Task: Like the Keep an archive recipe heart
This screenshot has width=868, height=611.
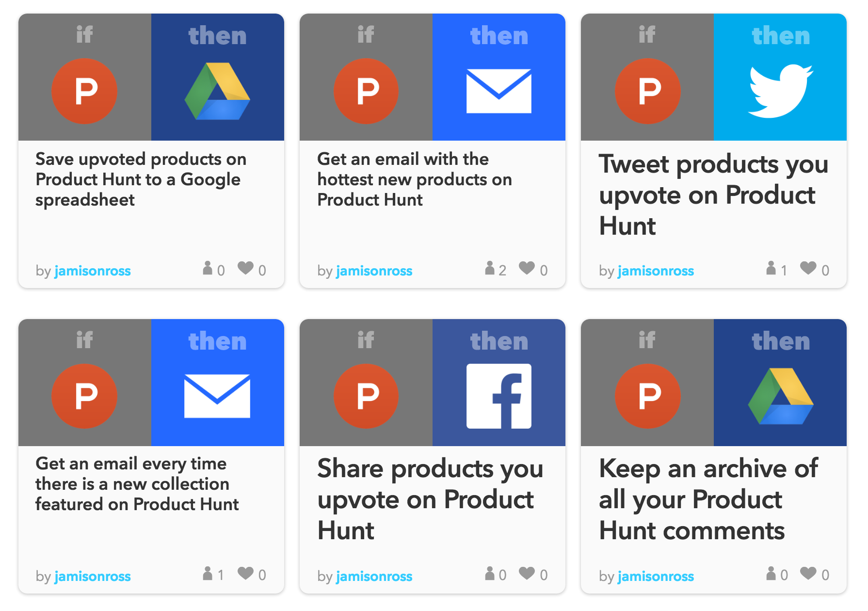Action: 808,573
